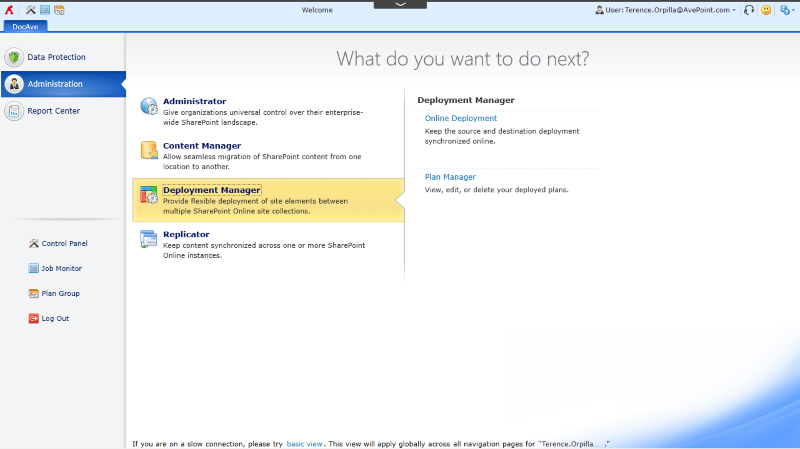Image resolution: width=800 pixels, height=449 pixels.
Task: Click the Administrator globe icon
Action: pyautogui.click(x=149, y=106)
